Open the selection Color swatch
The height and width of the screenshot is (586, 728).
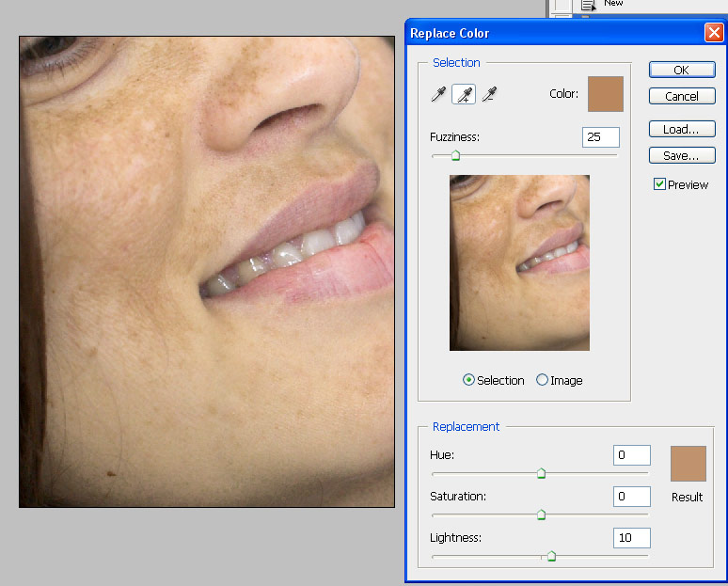(x=606, y=94)
